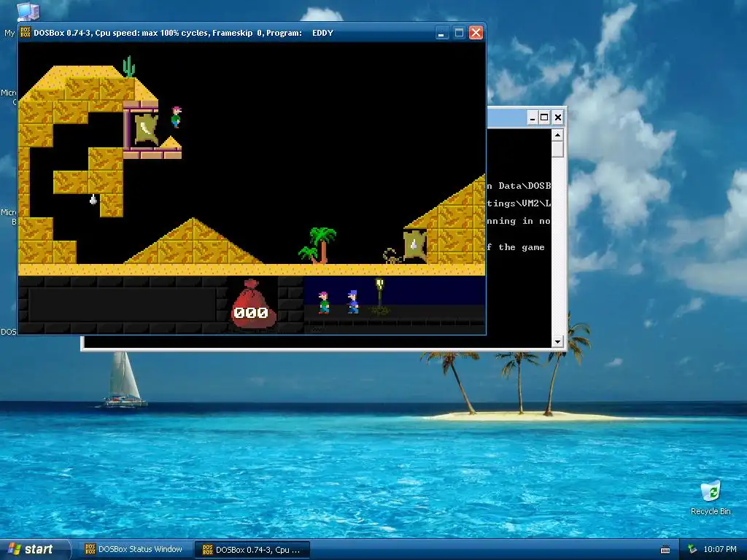
Task: Minimize the DOSBox Status Window behind
Action: [533, 117]
